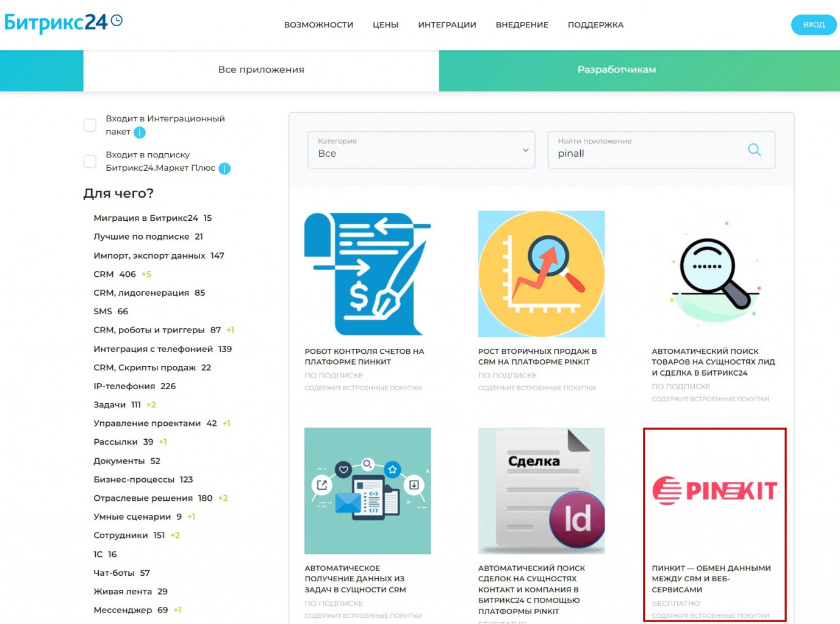Switch to the Разработчикам tab

coord(616,70)
